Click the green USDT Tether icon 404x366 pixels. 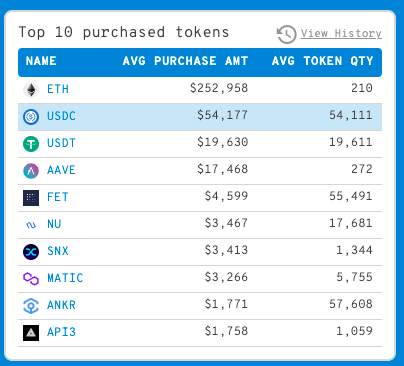pyautogui.click(x=31, y=144)
